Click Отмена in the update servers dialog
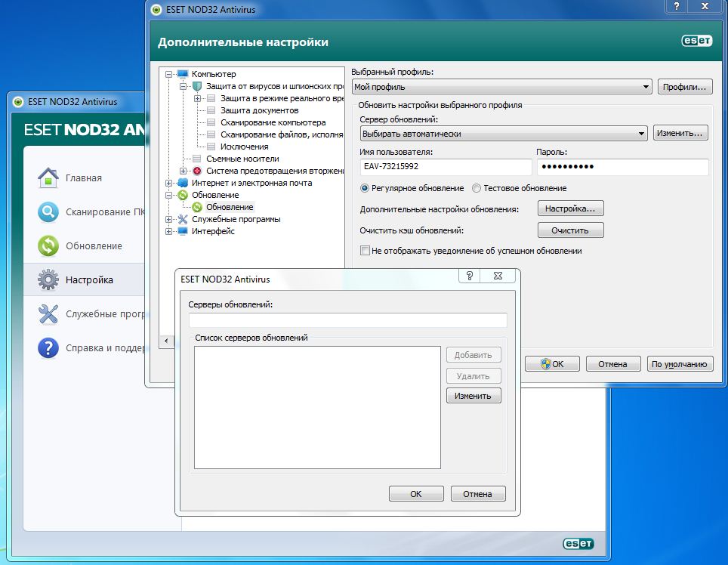 point(478,493)
